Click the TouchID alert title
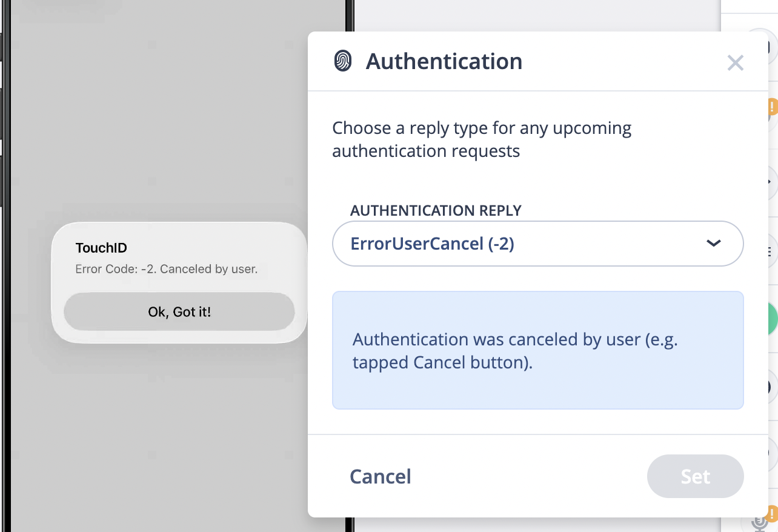This screenshot has height=532, width=778. tap(101, 248)
